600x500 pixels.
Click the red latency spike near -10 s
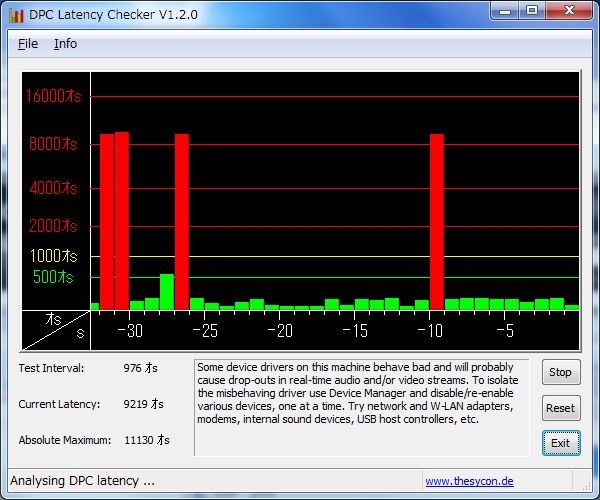(x=437, y=222)
